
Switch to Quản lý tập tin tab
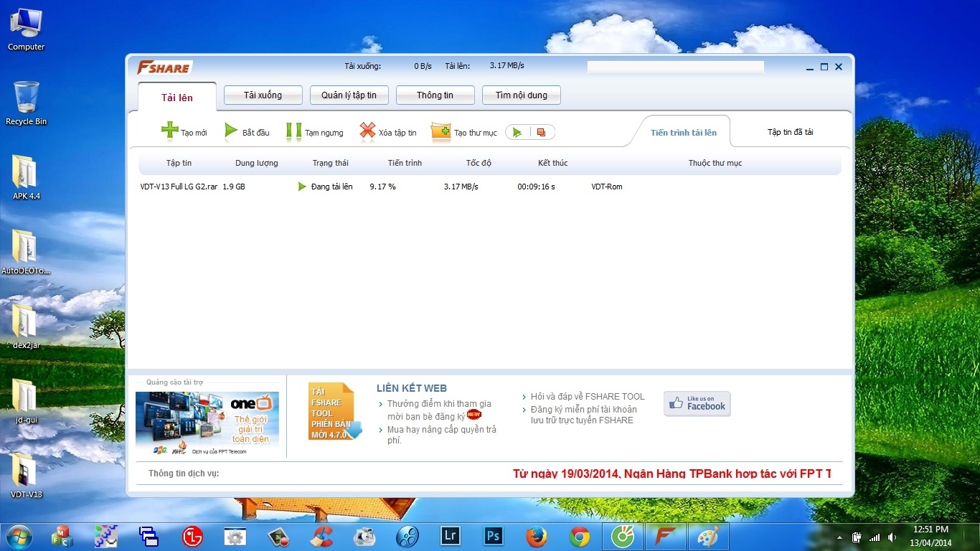coord(349,95)
